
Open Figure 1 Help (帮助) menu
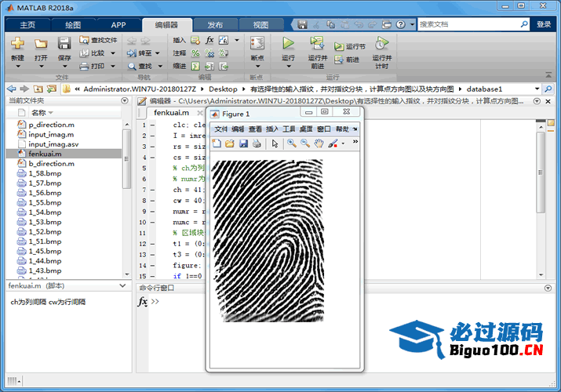(x=341, y=129)
